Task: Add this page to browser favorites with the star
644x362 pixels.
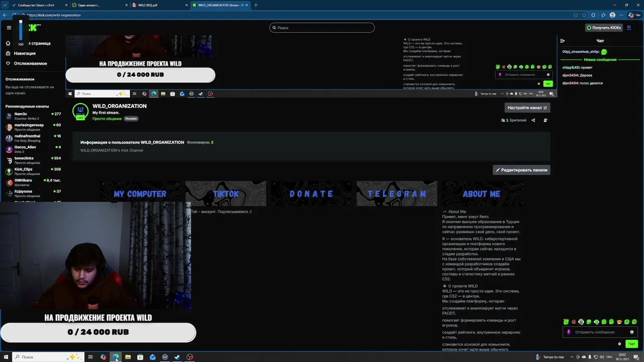Action: click(584, 15)
